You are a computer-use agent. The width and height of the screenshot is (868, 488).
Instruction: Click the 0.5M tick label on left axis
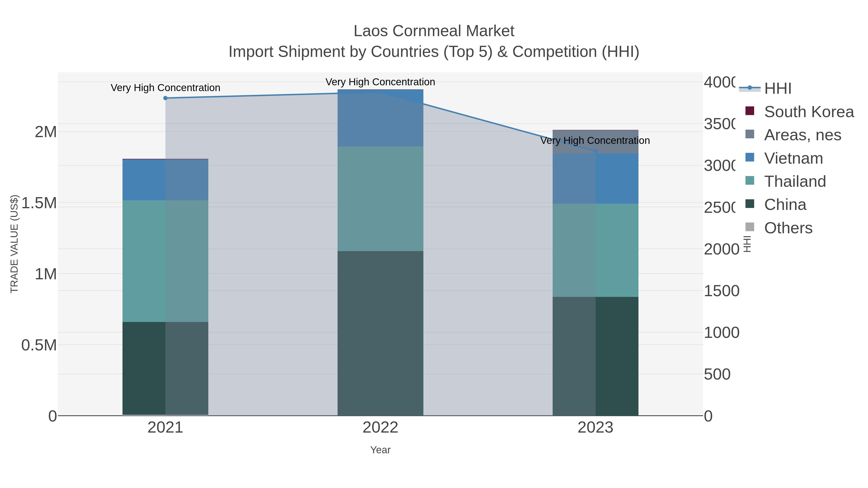39,345
